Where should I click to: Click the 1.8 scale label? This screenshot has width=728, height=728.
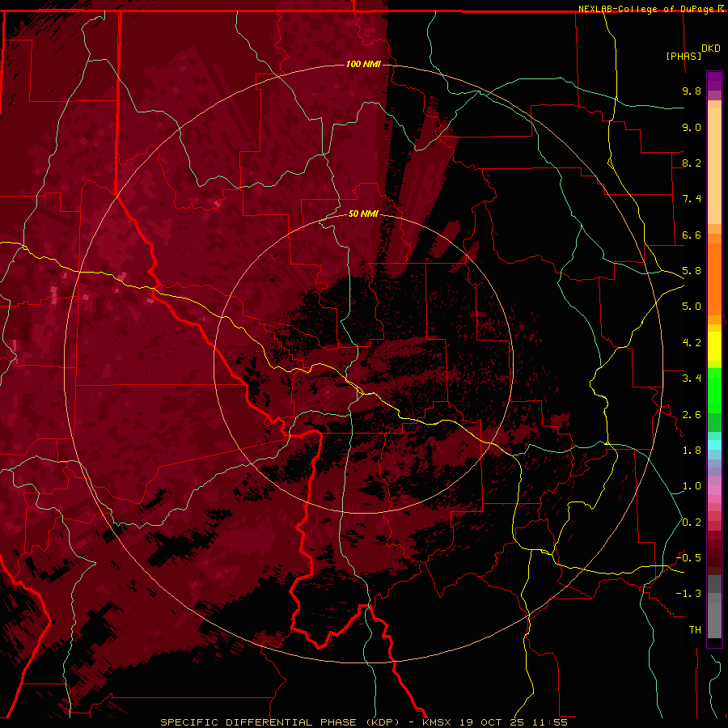(x=692, y=451)
